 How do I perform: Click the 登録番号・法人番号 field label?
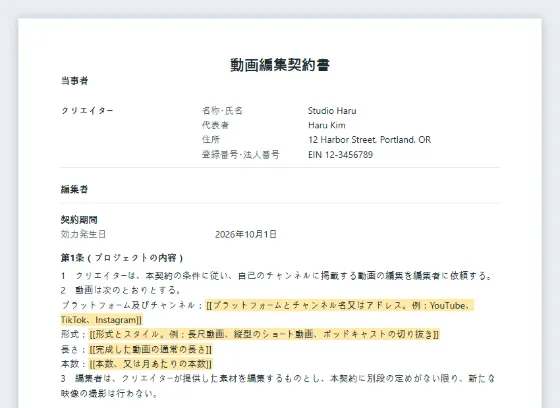[241, 155]
